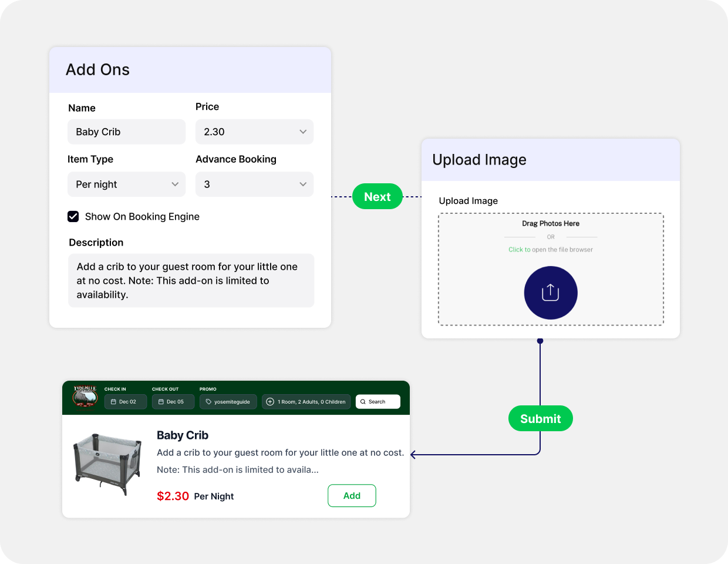Click the upload arrow circle icon
Image resolution: width=728 pixels, height=564 pixels.
(551, 293)
